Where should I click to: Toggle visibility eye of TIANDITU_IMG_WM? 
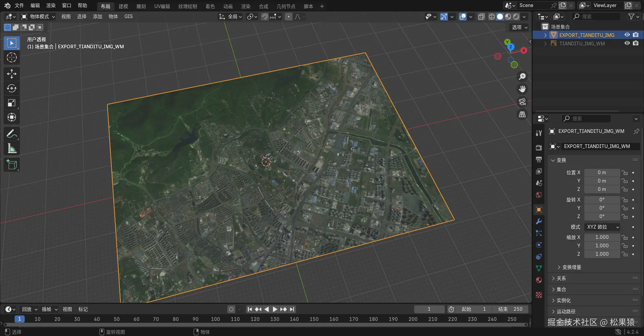(627, 43)
